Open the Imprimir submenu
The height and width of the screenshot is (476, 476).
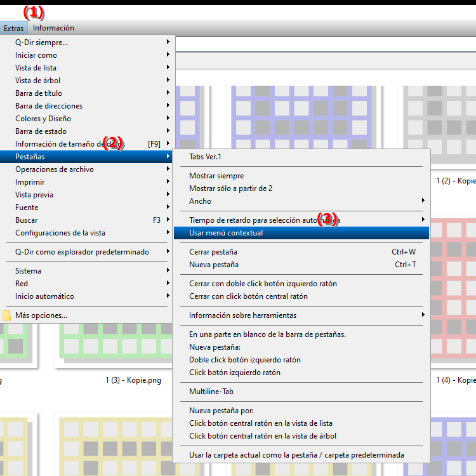(87, 182)
